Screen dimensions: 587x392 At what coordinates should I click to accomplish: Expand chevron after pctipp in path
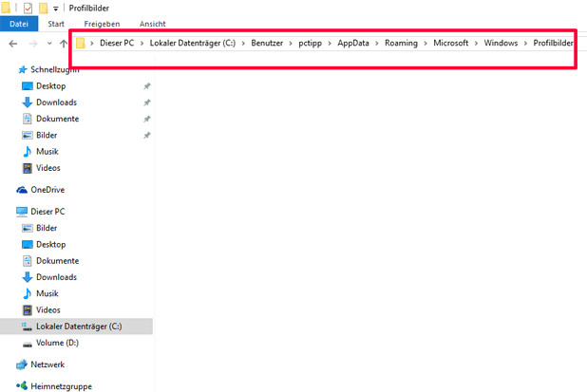[x=330, y=44]
